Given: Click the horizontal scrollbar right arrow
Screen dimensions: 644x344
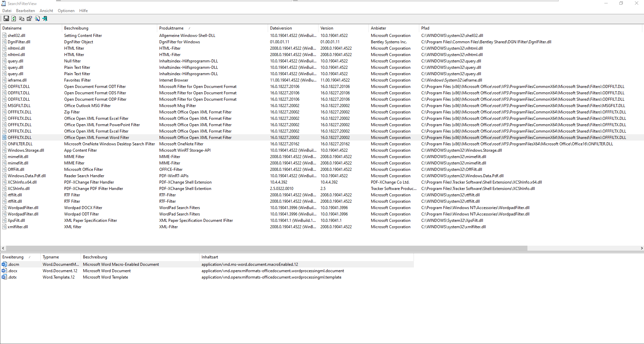Looking at the screenshot, I should tap(641, 248).
